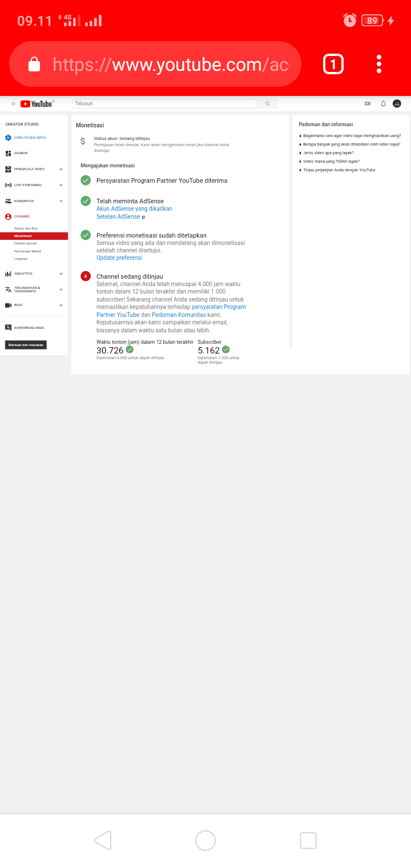Open Chrome's three-dot overflow menu
Viewport: 411px width, 868px height.
click(379, 64)
